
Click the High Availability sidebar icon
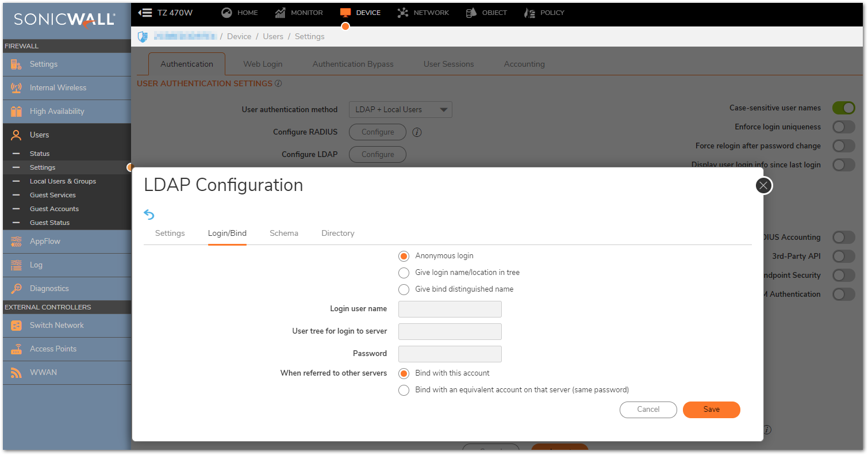click(16, 112)
